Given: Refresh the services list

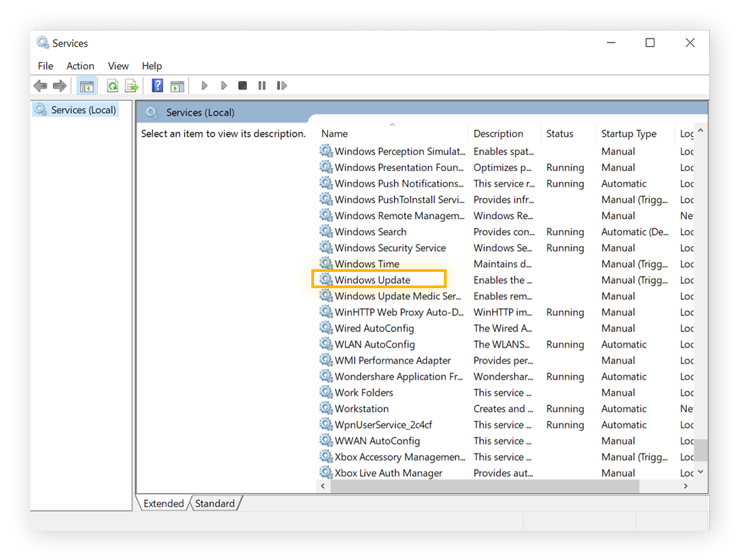Looking at the screenshot, I should pyautogui.click(x=112, y=85).
